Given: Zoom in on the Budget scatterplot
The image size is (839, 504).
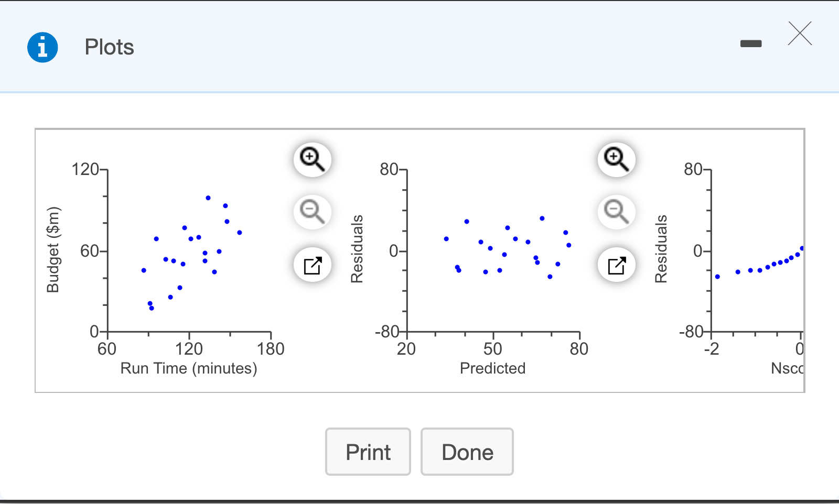Looking at the screenshot, I should (x=312, y=159).
